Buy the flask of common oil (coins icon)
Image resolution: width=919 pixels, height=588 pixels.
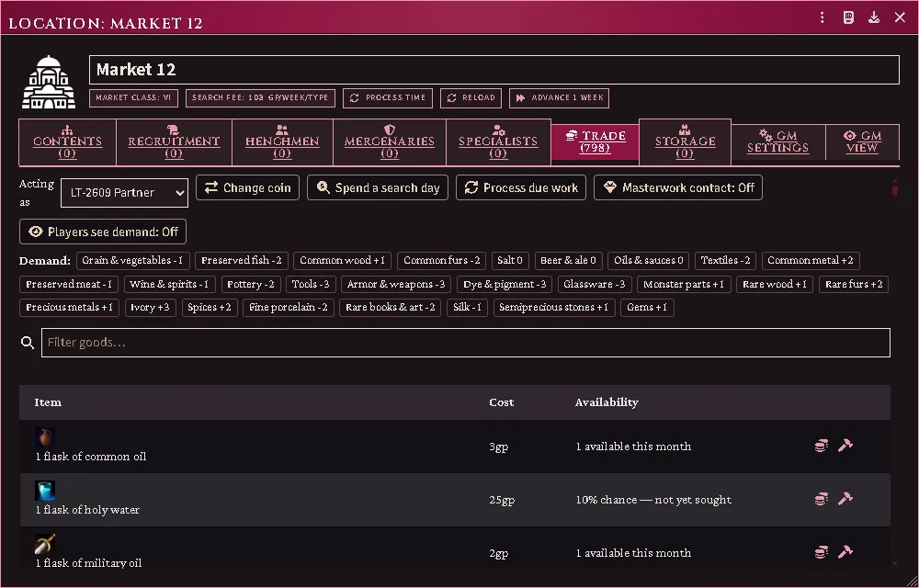pos(821,447)
